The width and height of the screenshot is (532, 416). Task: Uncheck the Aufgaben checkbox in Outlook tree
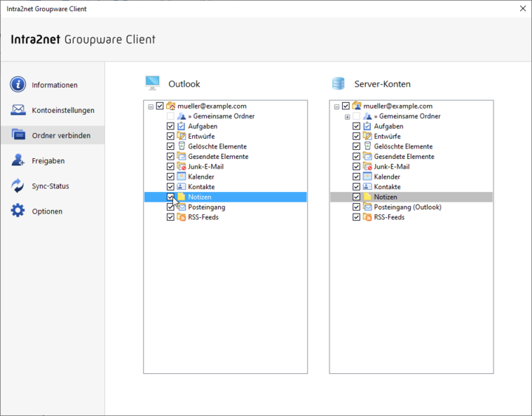tap(171, 126)
